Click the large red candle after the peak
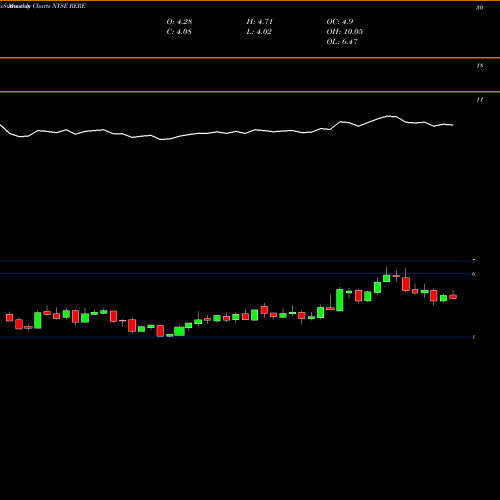Image resolution: width=500 pixels, height=500 pixels. tap(406, 284)
